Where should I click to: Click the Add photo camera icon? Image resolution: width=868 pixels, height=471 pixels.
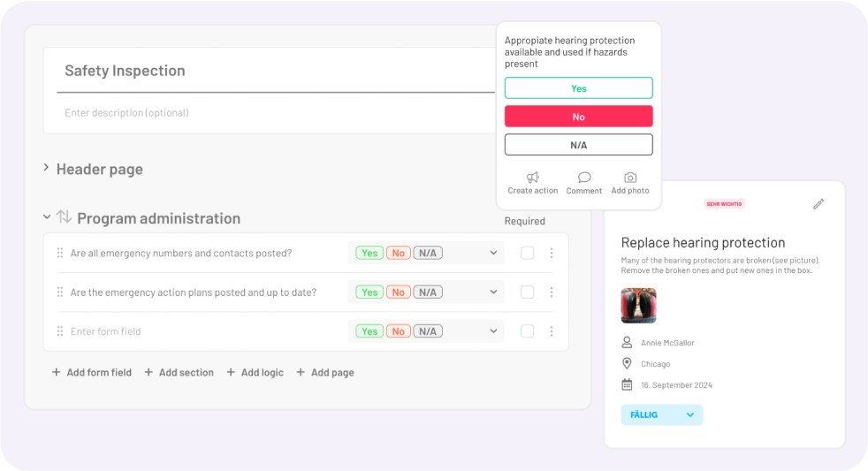tap(630, 178)
